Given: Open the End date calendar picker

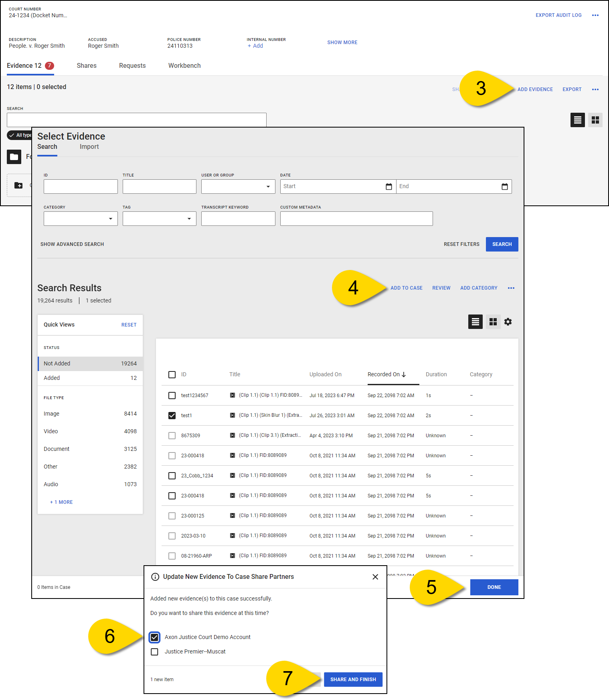Looking at the screenshot, I should 504,187.
